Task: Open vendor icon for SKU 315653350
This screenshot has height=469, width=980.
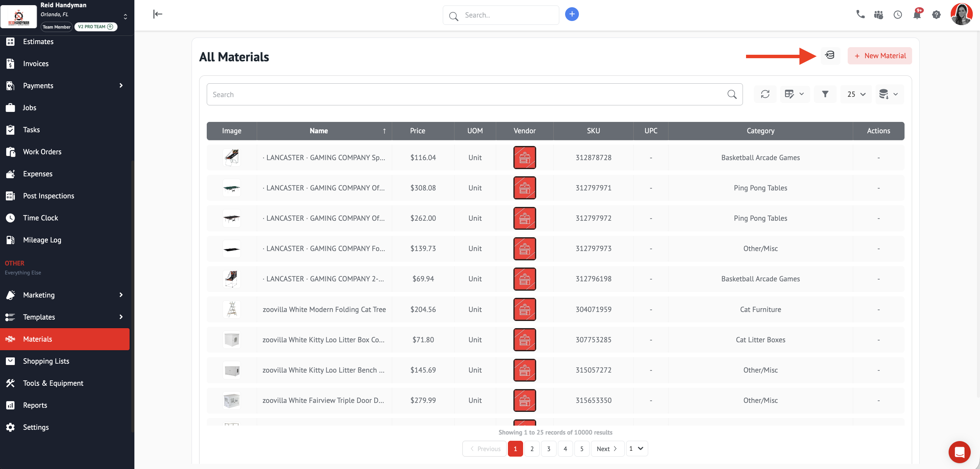Action: 524,400
